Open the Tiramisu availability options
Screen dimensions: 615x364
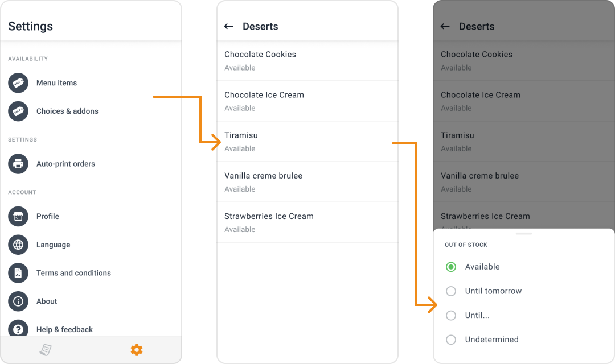307,140
